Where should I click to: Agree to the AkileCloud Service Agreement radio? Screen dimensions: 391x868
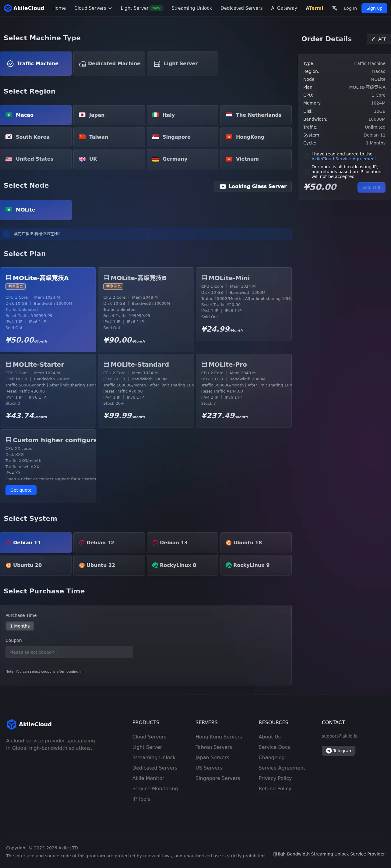coord(307,156)
